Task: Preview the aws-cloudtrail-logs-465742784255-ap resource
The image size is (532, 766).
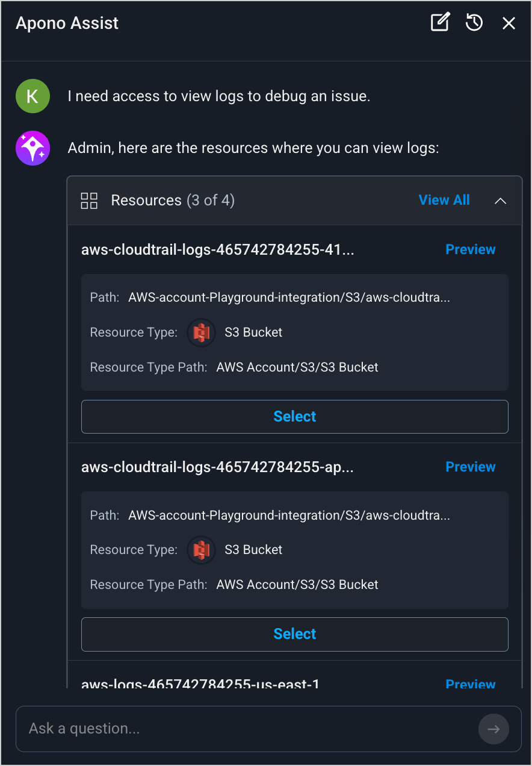Action: coord(470,467)
